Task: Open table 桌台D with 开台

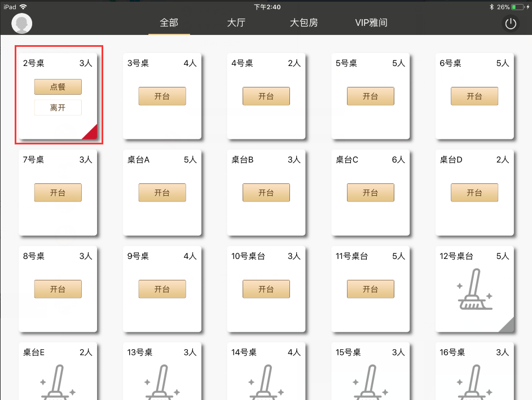Action: point(474,193)
